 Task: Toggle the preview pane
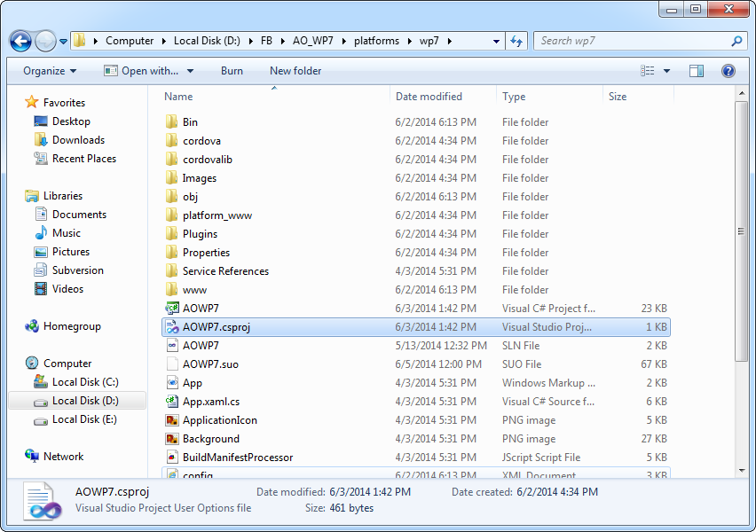697,71
